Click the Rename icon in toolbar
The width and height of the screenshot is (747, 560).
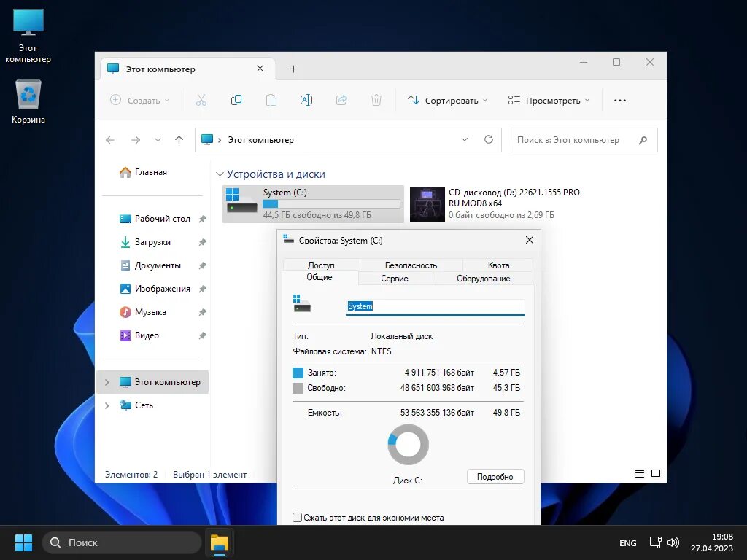pos(306,100)
